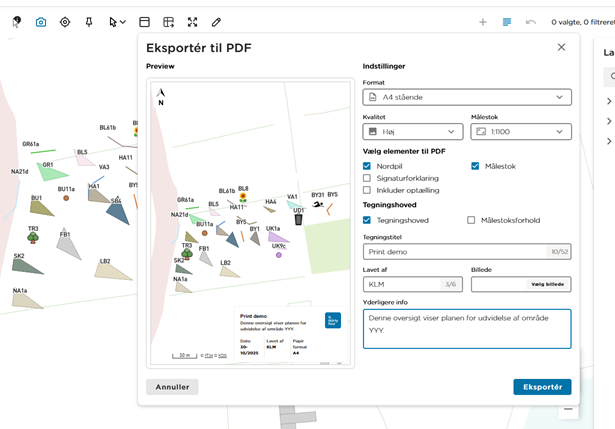Click the plus add icon in toolbar
The image size is (615, 429).
point(483,22)
